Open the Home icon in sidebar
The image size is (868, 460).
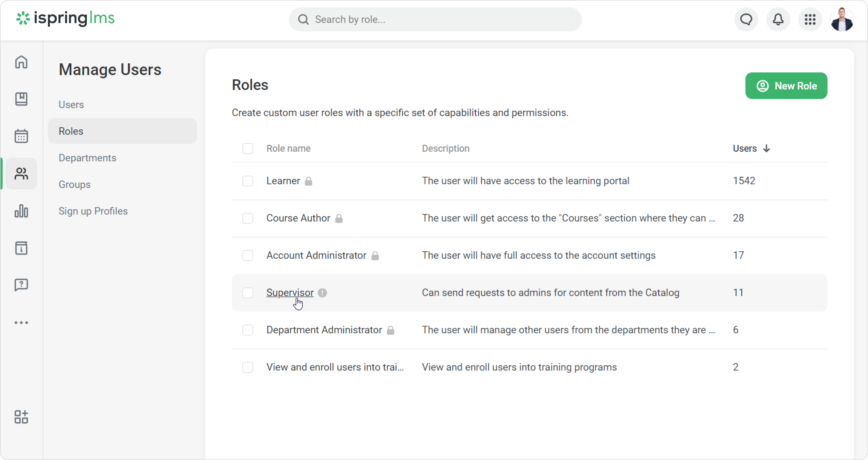point(21,62)
